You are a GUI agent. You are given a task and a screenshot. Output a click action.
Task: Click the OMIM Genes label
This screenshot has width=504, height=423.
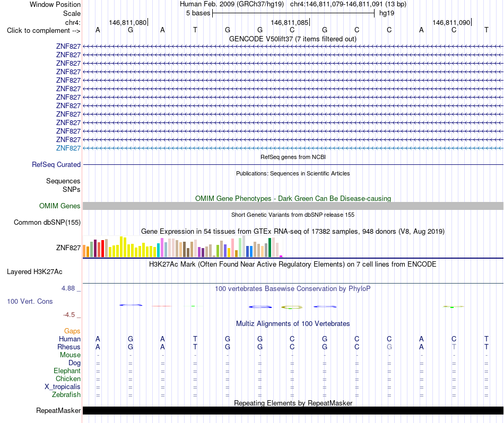tap(59, 206)
